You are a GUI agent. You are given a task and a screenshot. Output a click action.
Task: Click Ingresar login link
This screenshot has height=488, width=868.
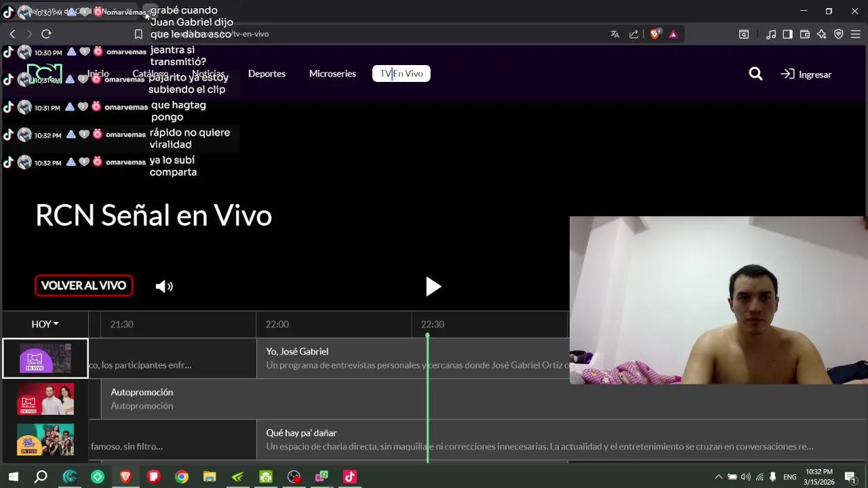(806, 75)
